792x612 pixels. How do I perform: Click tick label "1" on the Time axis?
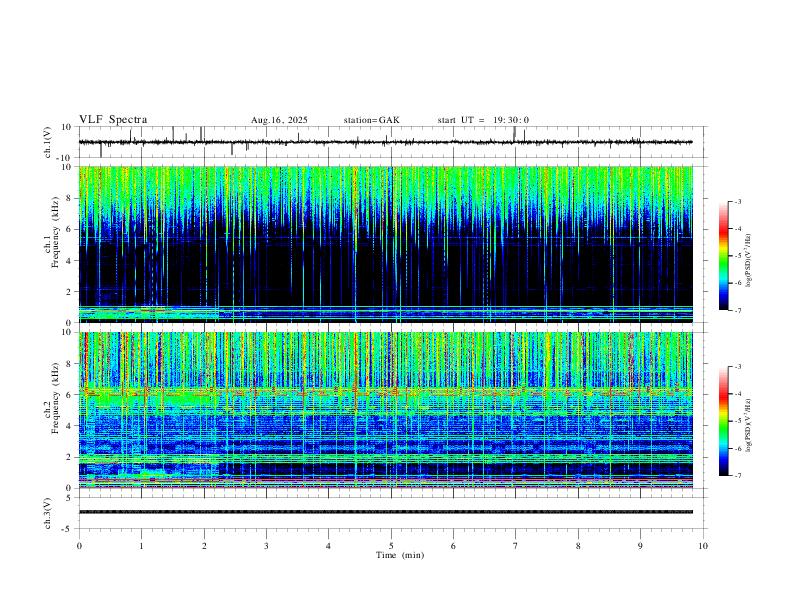[141, 546]
